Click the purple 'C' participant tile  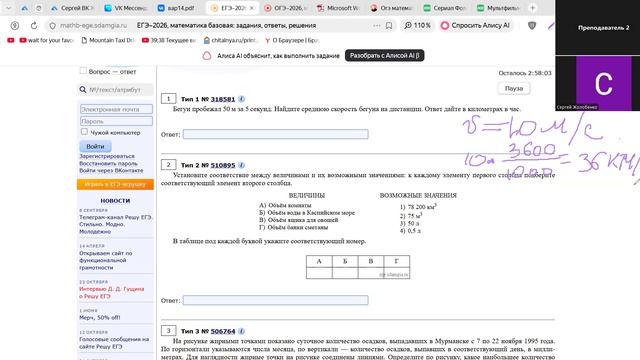point(603,84)
